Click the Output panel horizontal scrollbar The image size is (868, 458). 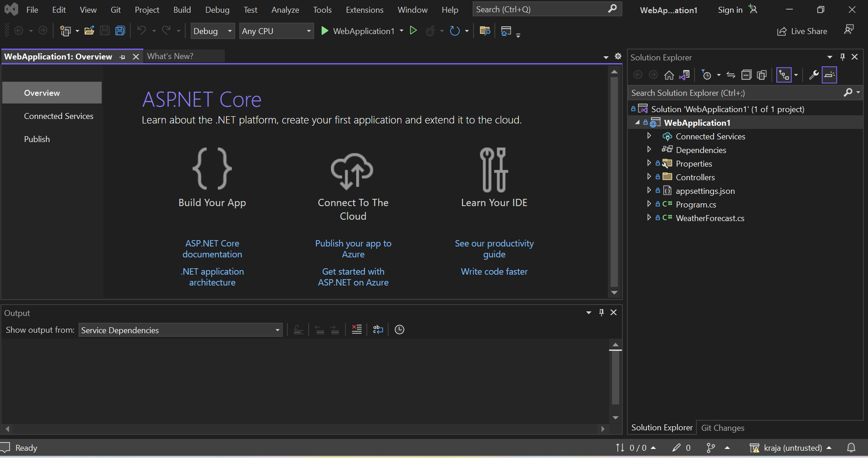tap(305, 428)
